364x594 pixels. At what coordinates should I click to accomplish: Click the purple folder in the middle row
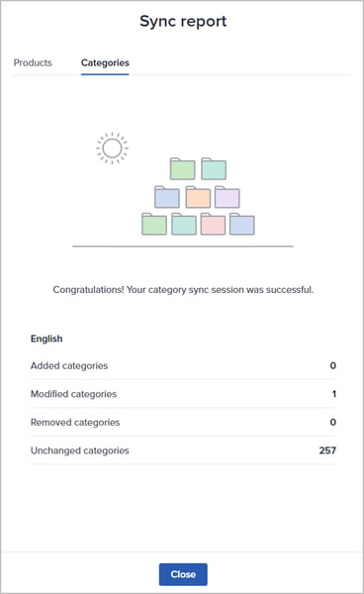(x=227, y=197)
